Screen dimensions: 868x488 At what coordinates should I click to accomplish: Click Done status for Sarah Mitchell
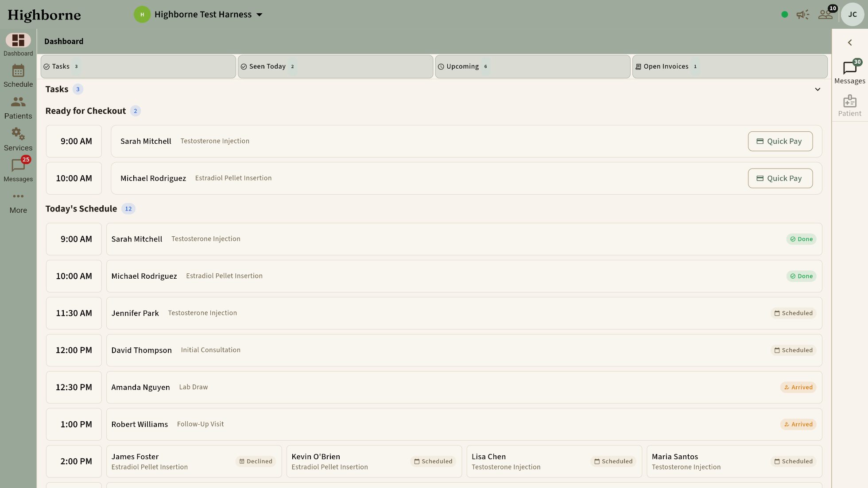coord(801,239)
